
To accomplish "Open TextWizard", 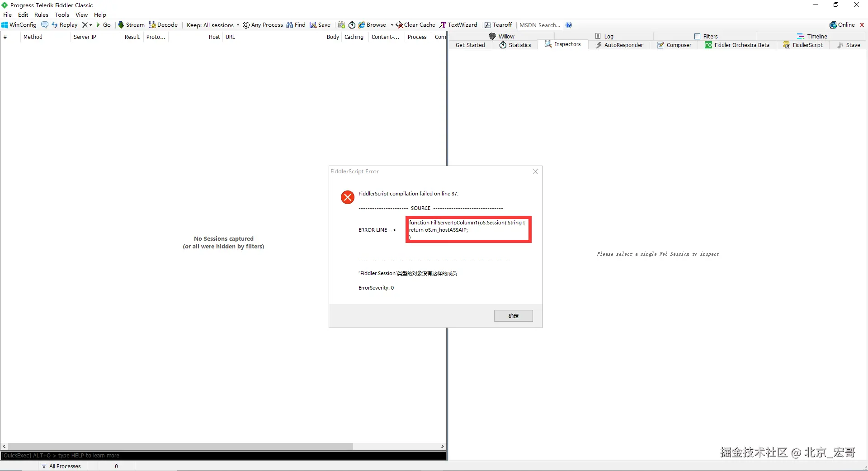I will point(458,25).
